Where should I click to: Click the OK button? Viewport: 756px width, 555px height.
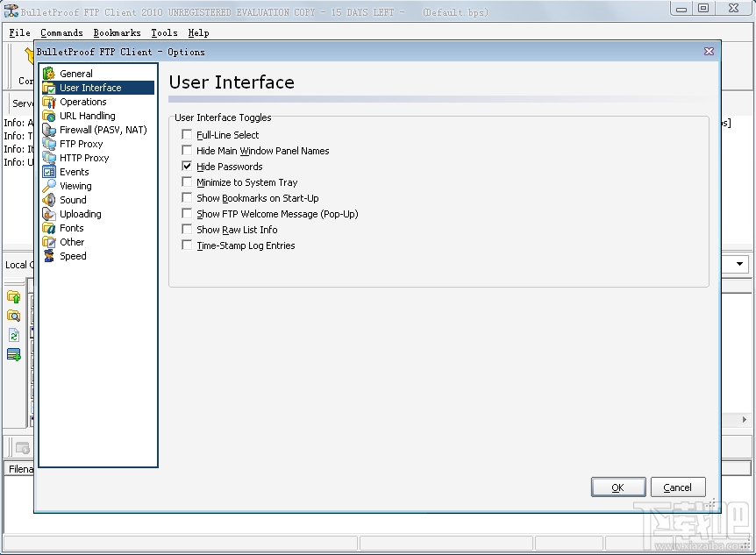(618, 487)
